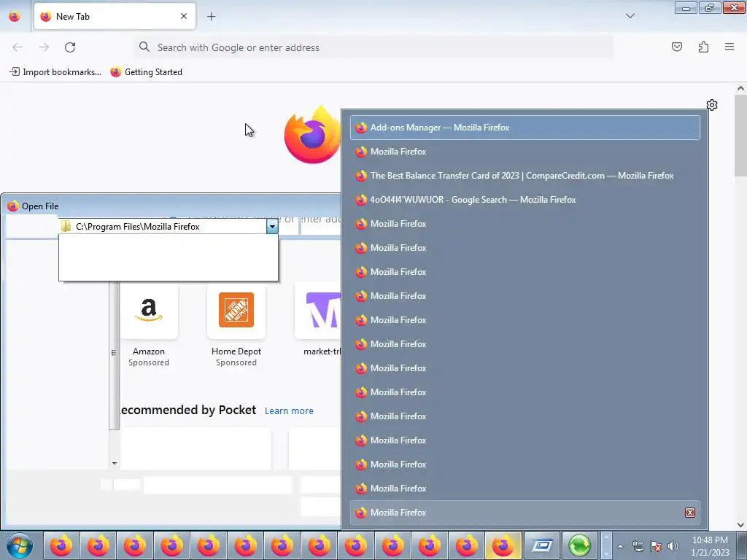This screenshot has height=560, width=747.
Task: Click the highlighted active Firefox taskbar button
Action: click(x=503, y=545)
